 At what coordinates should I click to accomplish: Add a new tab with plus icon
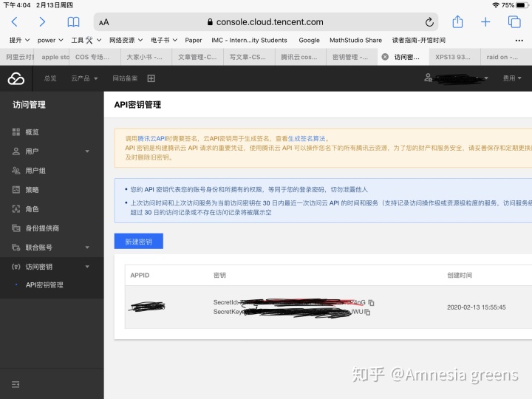485,22
